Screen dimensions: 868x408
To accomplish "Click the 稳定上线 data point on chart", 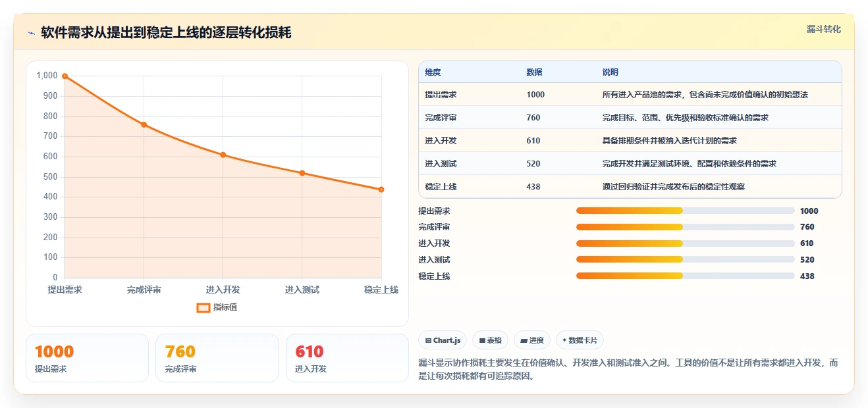I will pyautogui.click(x=381, y=190).
